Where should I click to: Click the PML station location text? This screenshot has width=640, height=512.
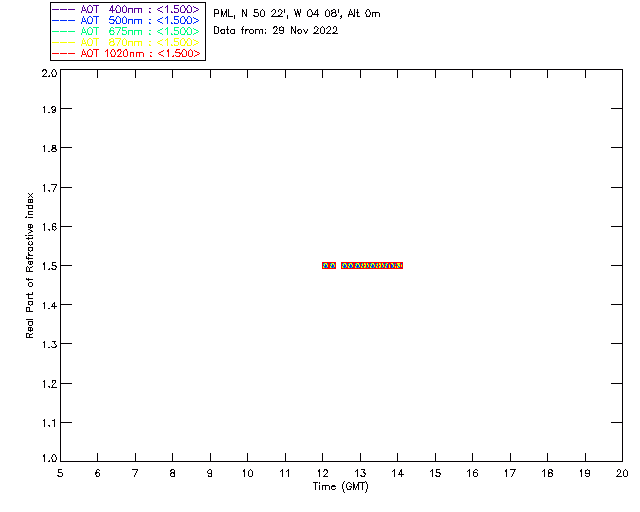(297, 14)
